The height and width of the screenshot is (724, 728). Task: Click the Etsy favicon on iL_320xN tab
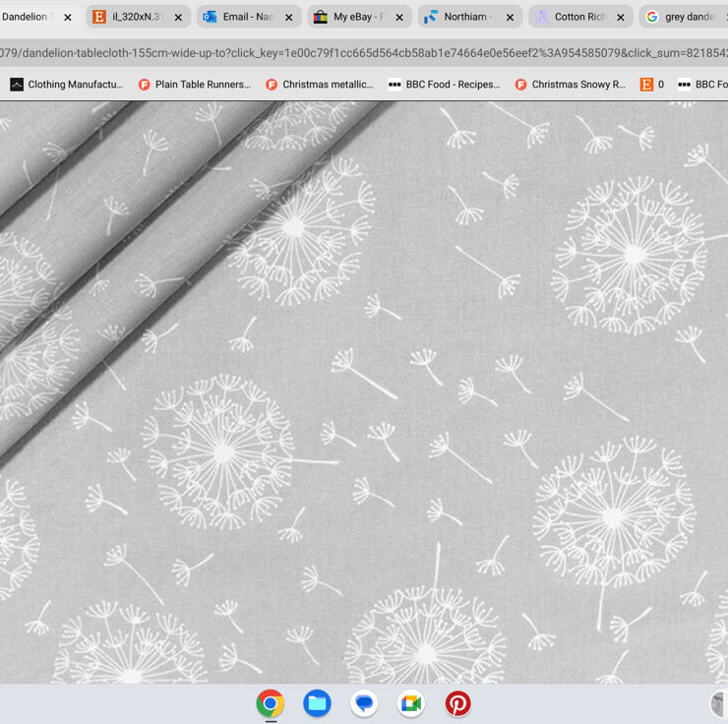click(x=99, y=17)
